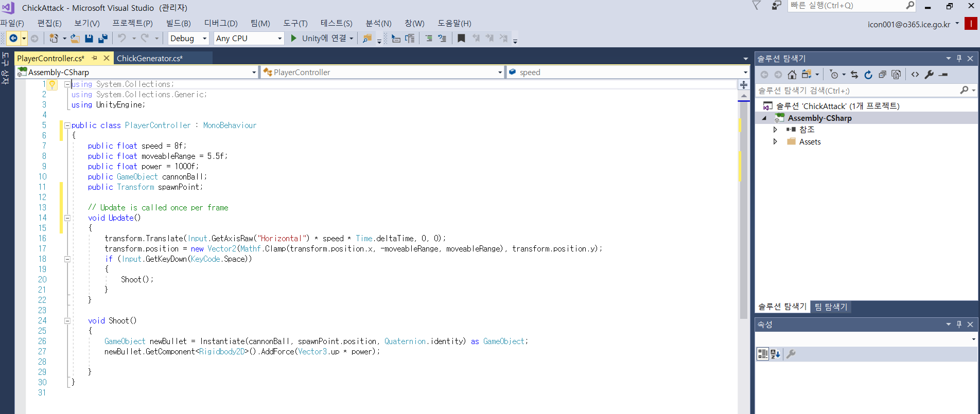Toggle pin on the PlayerController.cs tab
The image size is (980, 414).
pyautogui.click(x=94, y=58)
